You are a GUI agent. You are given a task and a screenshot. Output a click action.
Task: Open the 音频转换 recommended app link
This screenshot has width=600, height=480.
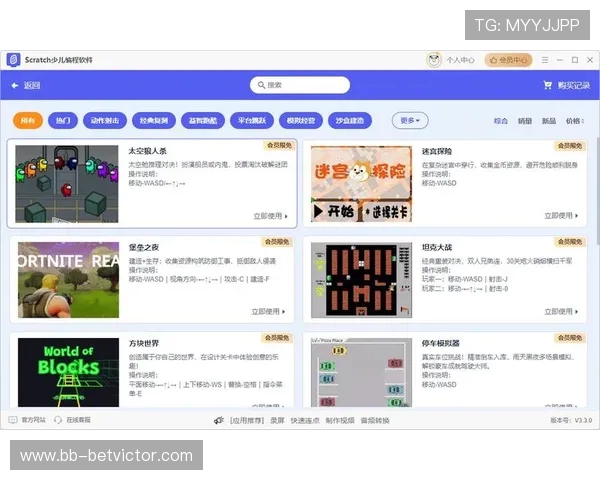[x=375, y=421]
